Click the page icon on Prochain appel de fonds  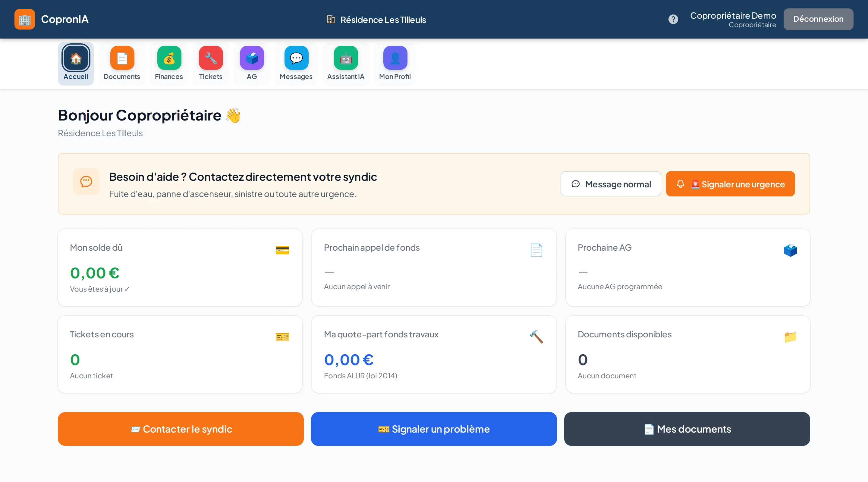click(536, 250)
